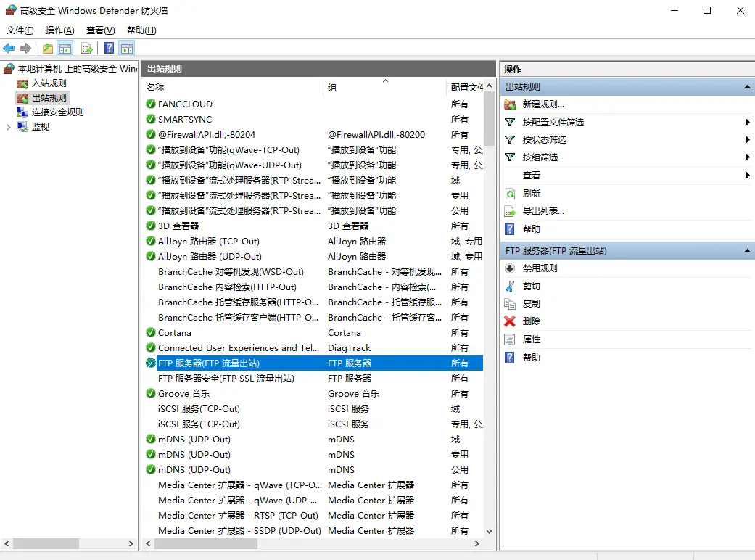Click the red X delete icon
The width and height of the screenshot is (755, 560).
pyautogui.click(x=510, y=321)
